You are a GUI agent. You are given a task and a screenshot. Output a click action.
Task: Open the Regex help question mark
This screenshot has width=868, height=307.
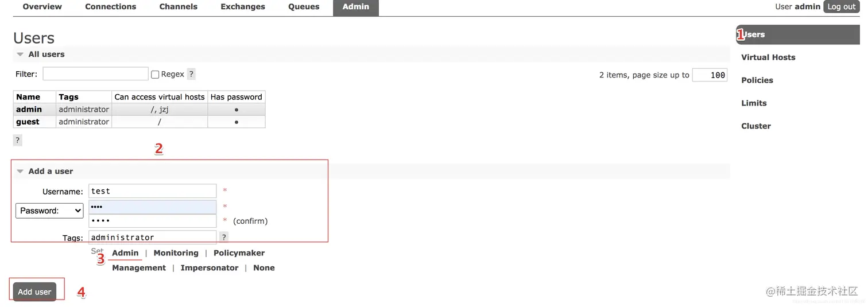(191, 74)
